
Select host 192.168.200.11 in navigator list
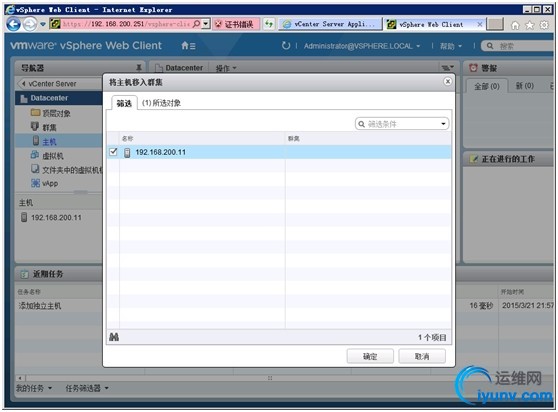pos(56,217)
